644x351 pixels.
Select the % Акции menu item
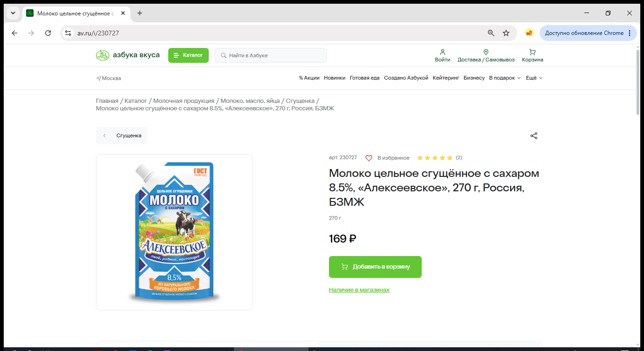[309, 78]
